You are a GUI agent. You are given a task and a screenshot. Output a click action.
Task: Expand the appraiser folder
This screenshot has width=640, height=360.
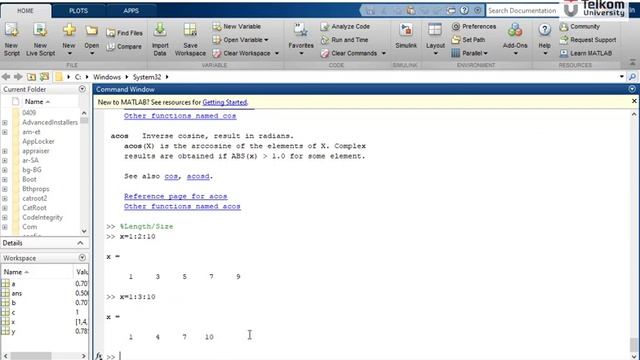tap(5, 151)
